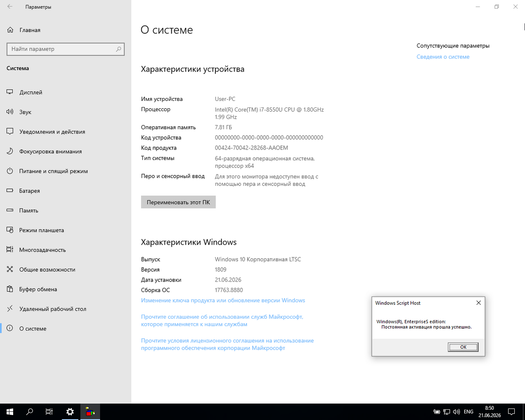The width and height of the screenshot is (525, 420).
Task: Open the Windows Start menu
Action: [10, 412]
